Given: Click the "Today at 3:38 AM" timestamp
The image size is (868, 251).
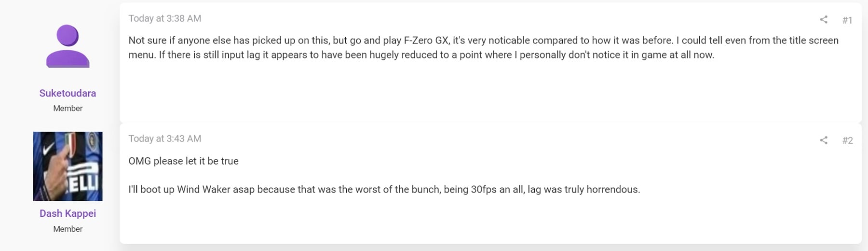Looking at the screenshot, I should (x=164, y=18).
